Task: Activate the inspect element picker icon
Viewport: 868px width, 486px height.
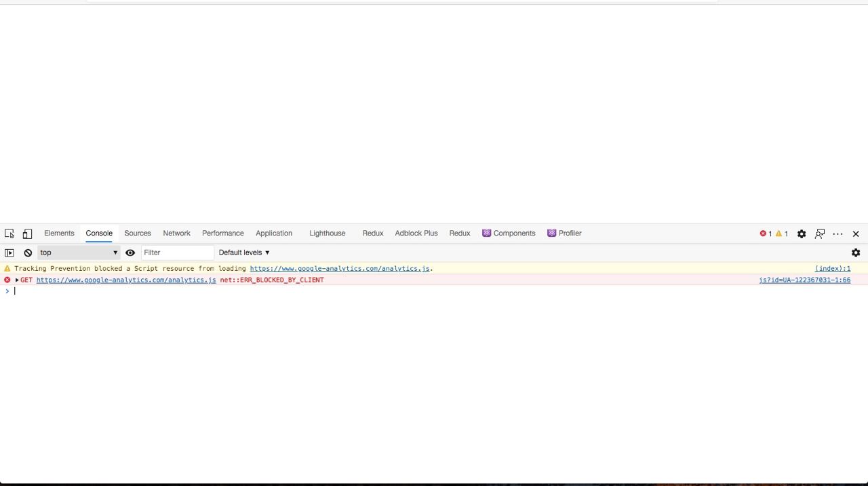Action: tap(9, 233)
